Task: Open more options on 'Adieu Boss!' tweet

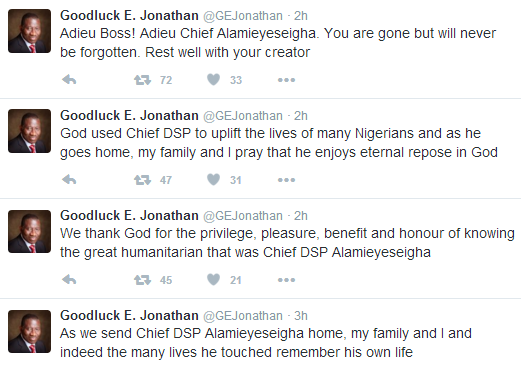Action: click(286, 80)
